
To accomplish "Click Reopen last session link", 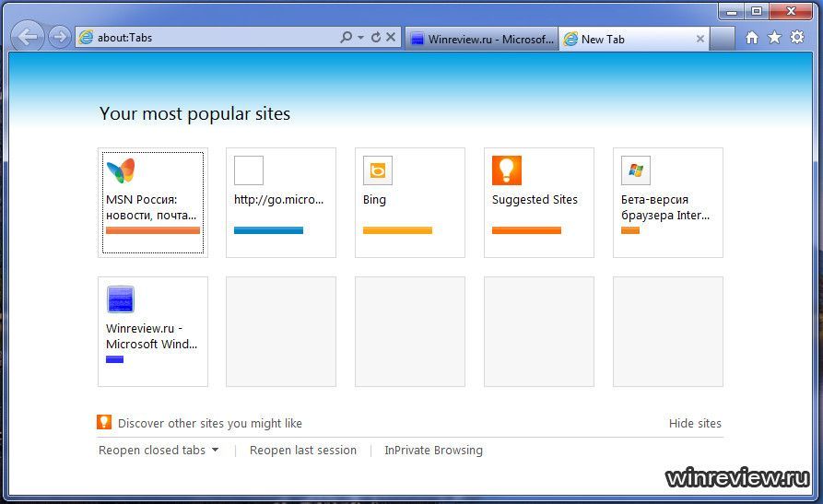I will click(302, 451).
